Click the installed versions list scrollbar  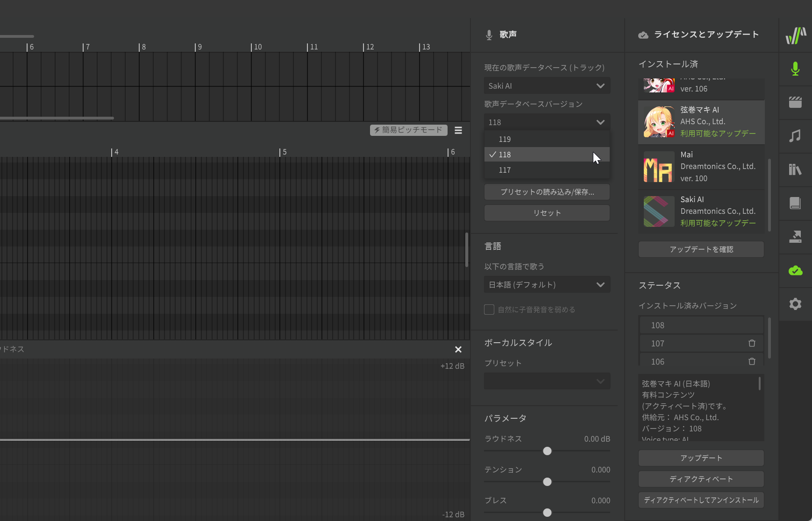pyautogui.click(x=769, y=338)
